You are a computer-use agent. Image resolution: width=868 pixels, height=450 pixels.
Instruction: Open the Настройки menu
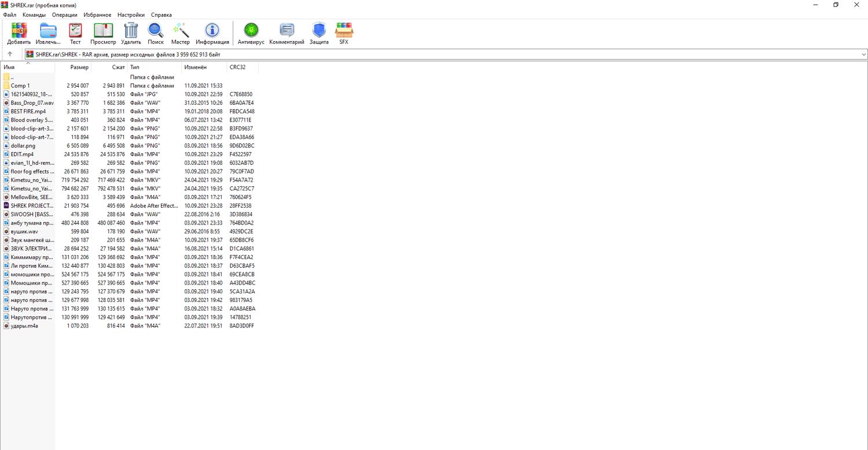coord(131,15)
